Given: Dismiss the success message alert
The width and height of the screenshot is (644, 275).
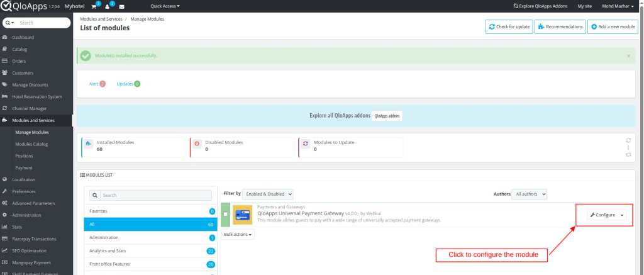Looking at the screenshot, I should point(628,55).
